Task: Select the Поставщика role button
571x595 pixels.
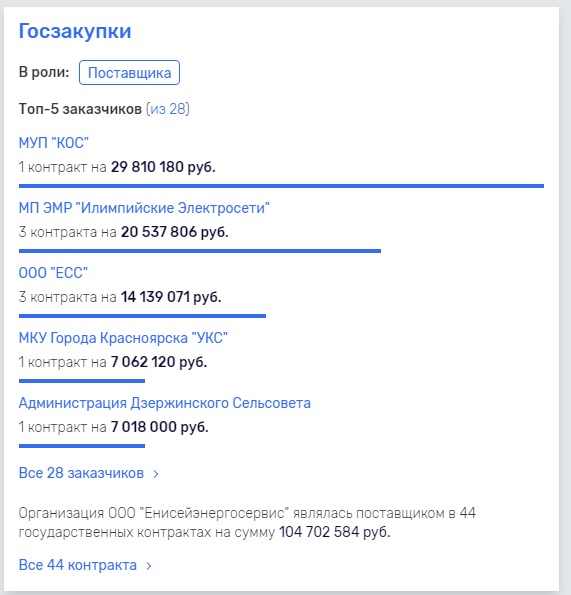Action: pos(129,72)
